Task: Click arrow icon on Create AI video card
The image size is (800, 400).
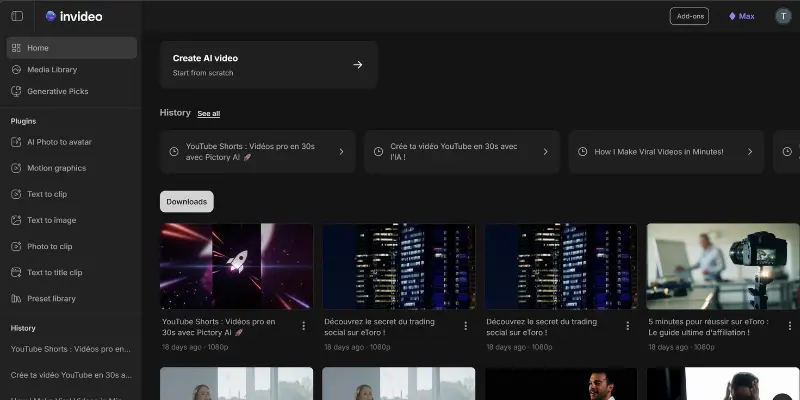Action: tap(358, 65)
